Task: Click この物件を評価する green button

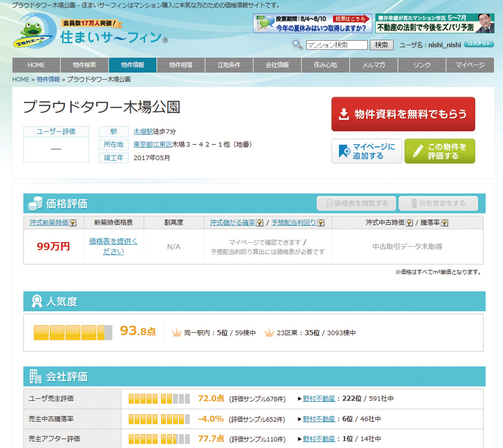Action: click(x=440, y=151)
